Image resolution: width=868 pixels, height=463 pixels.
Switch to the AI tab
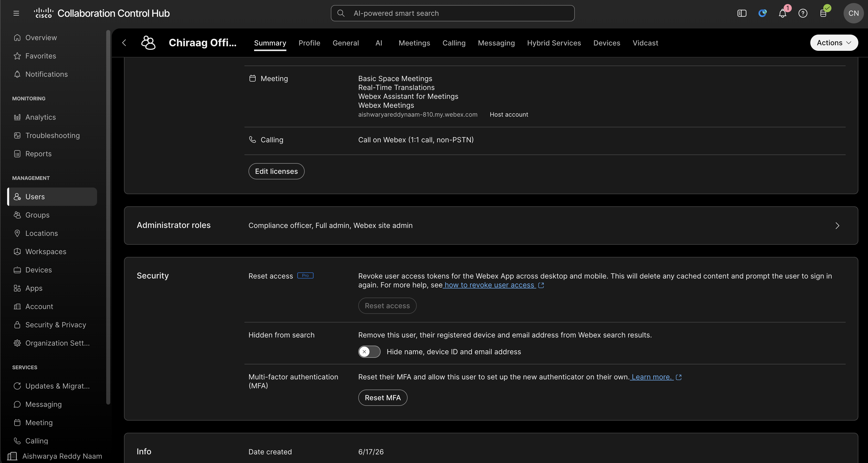coord(379,43)
